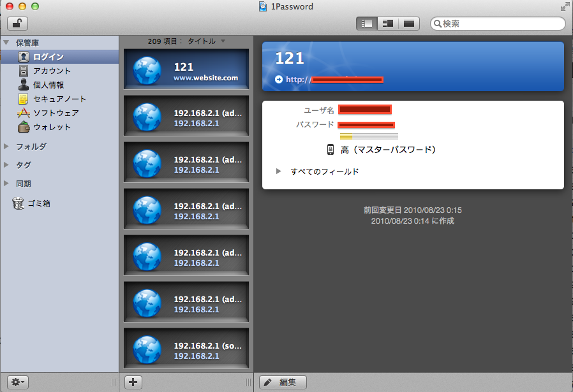Open アカウント category

pyautogui.click(x=59, y=71)
